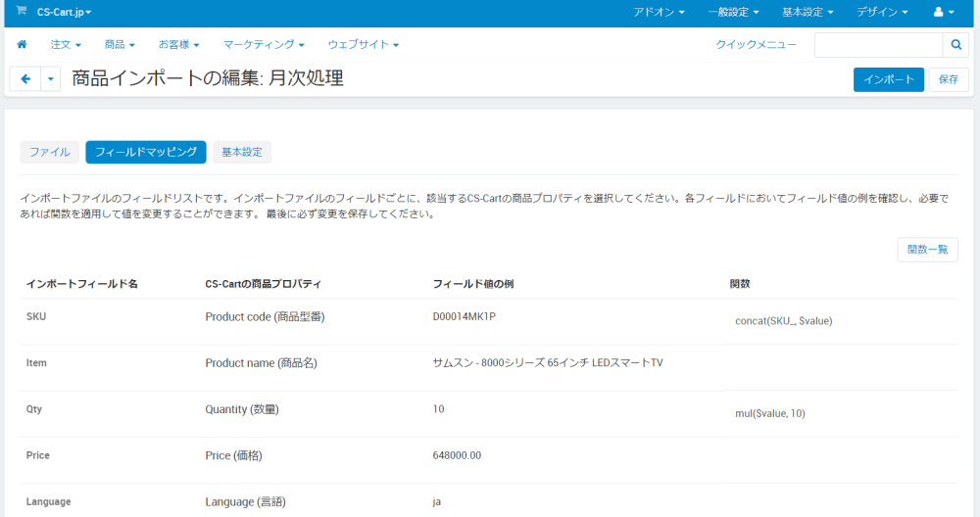Click example value 648000.00
This screenshot has height=517, width=980.
coord(457,455)
